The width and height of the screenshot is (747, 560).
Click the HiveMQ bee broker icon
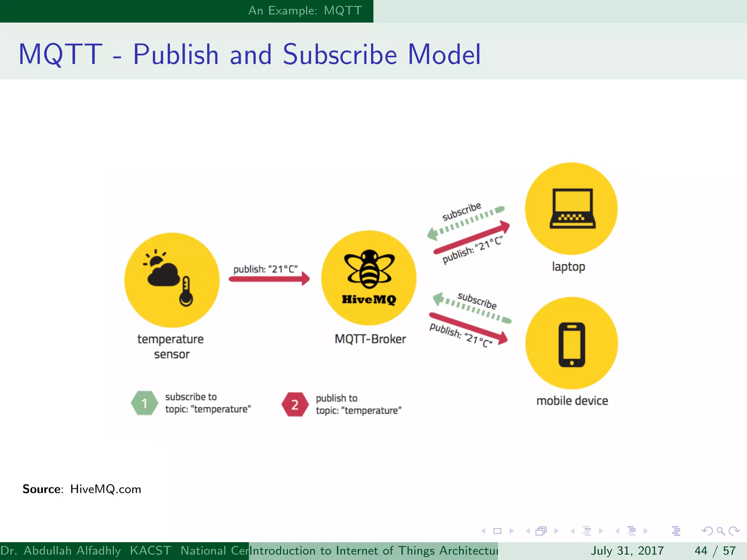tap(369, 278)
